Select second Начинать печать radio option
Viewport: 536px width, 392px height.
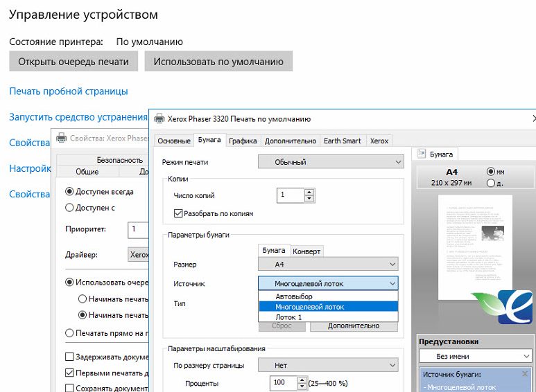pos(83,315)
